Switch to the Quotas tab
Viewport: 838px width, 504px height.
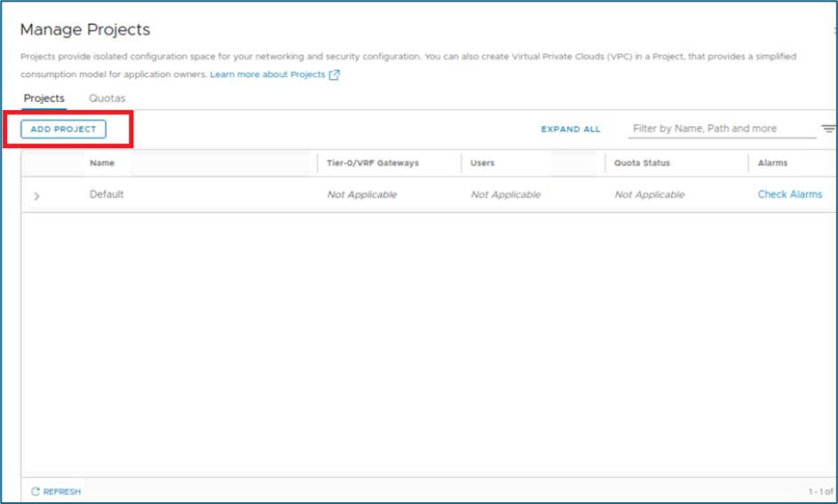click(107, 98)
